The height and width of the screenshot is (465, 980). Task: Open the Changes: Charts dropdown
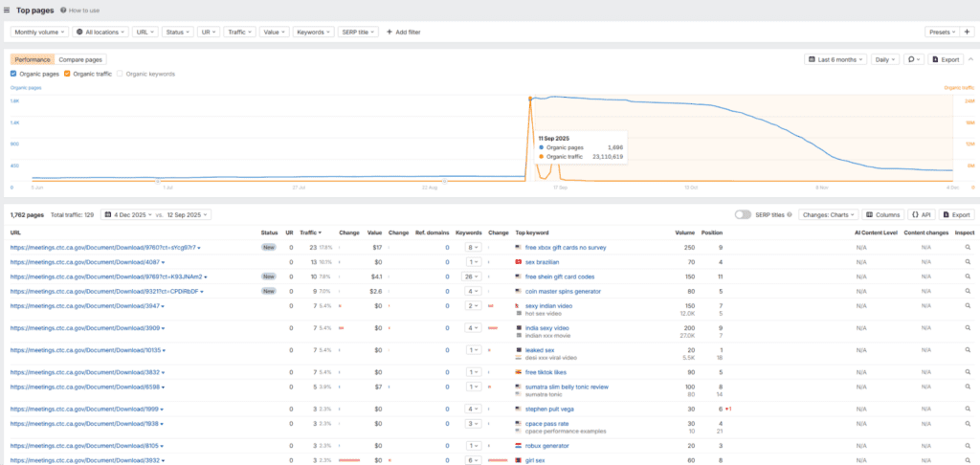(829, 215)
